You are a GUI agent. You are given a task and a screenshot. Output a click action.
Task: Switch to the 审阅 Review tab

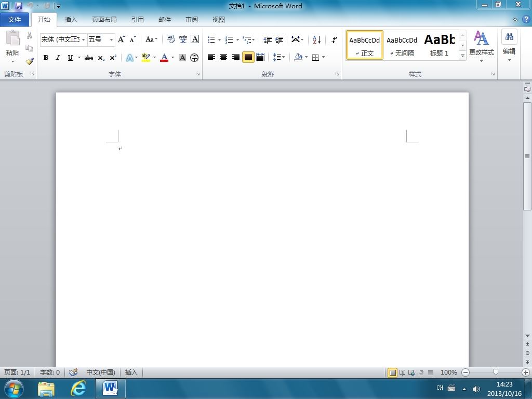click(192, 20)
